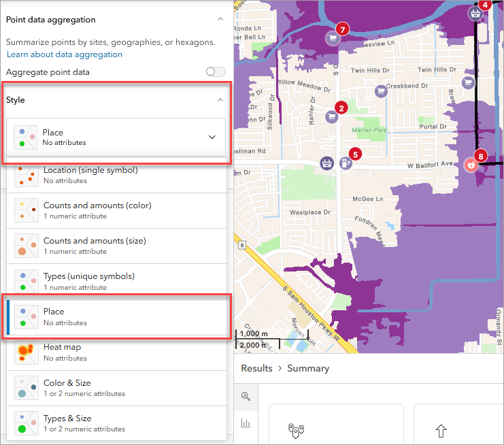Click Heat map thumbnail icon

pyautogui.click(x=27, y=352)
